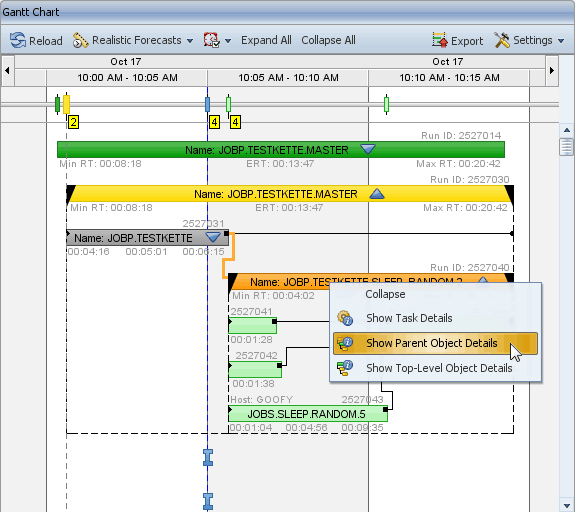
Task: Select green JOBP.TESTKETTE.MASTER bar
Action: click(281, 150)
